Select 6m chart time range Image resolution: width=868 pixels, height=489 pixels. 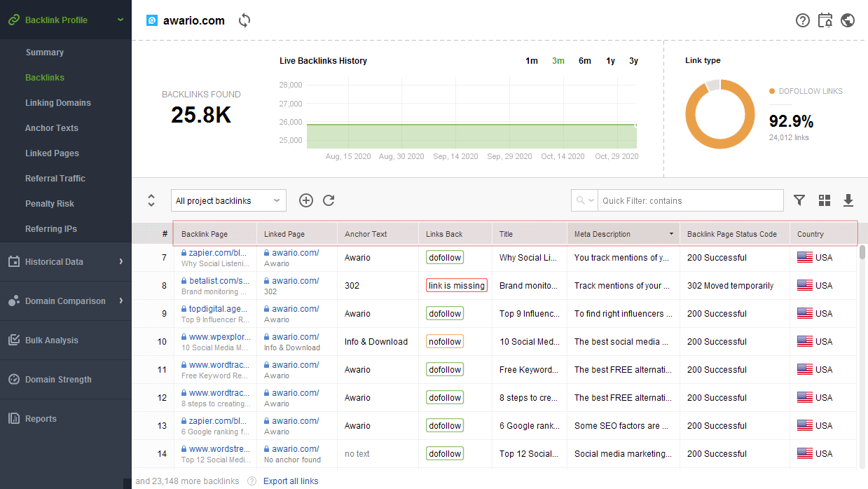tap(585, 61)
